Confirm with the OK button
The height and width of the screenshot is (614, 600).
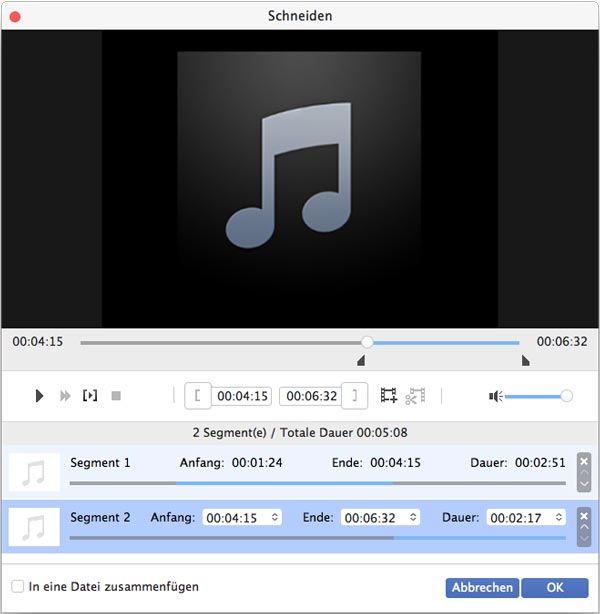(x=555, y=587)
